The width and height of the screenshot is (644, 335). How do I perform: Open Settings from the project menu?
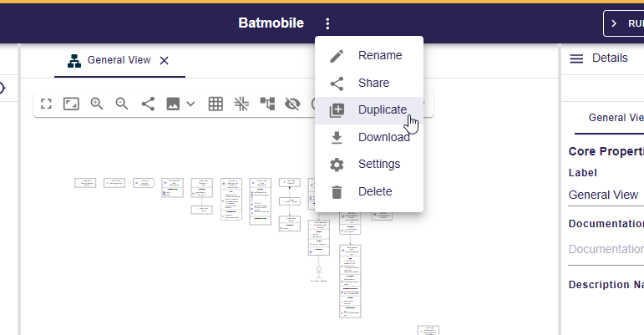tap(378, 164)
